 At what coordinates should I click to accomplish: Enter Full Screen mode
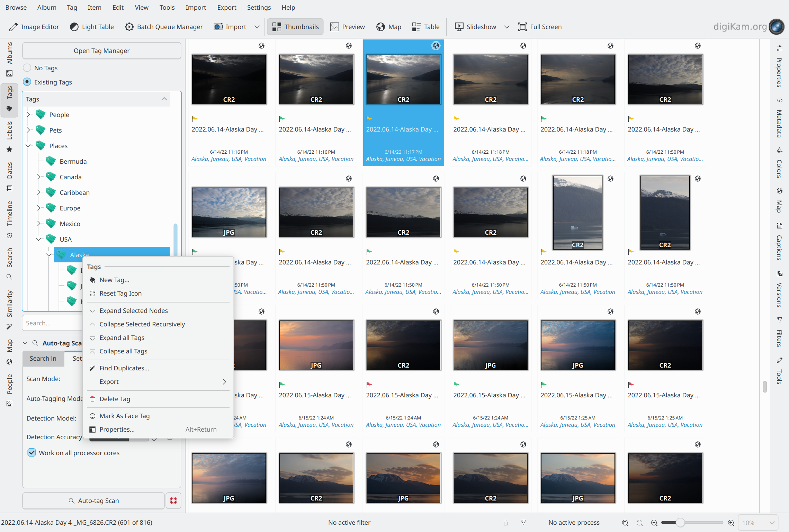point(540,27)
